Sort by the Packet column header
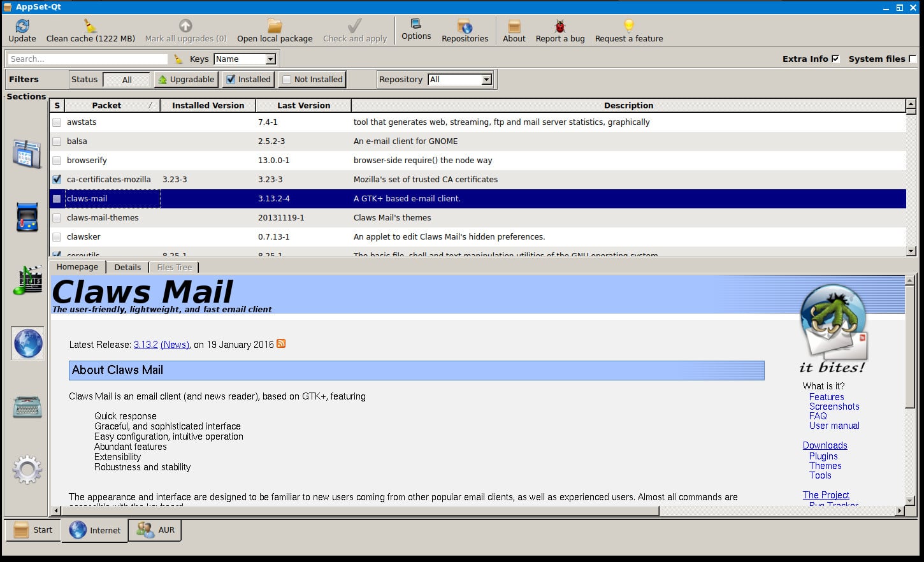The height and width of the screenshot is (562, 924). pos(112,105)
